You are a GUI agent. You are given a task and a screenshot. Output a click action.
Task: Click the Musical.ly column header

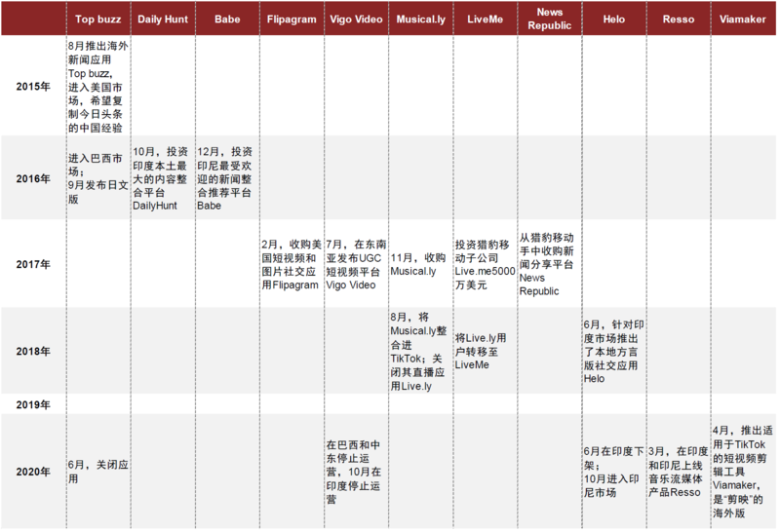click(x=420, y=19)
